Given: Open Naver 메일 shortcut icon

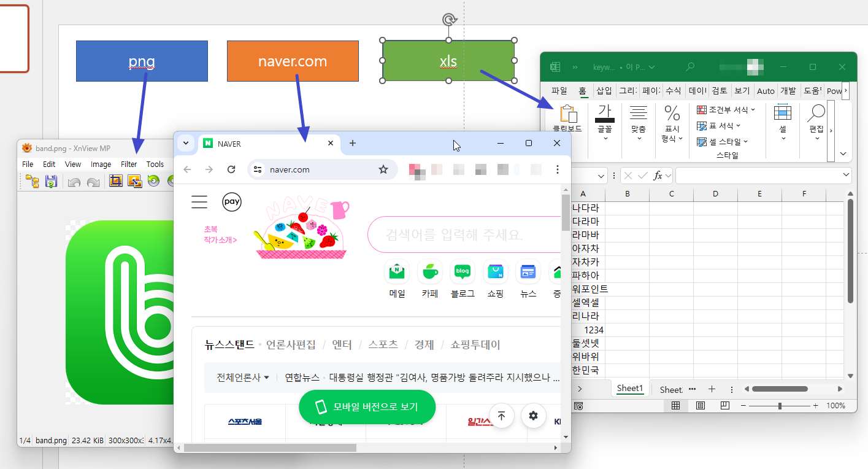Looking at the screenshot, I should (397, 271).
